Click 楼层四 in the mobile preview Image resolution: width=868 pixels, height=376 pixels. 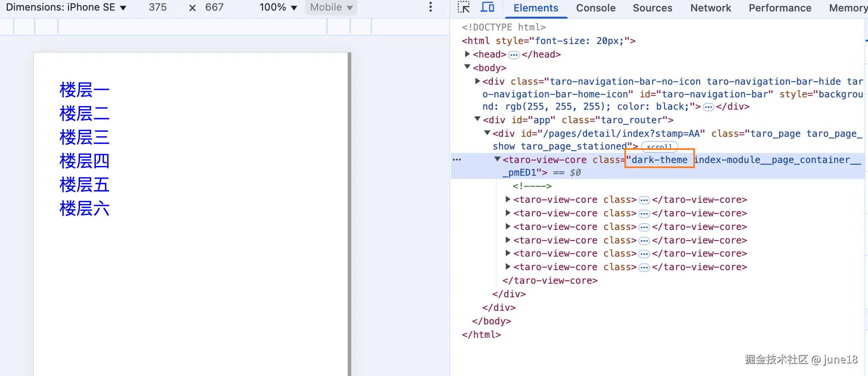point(85,161)
